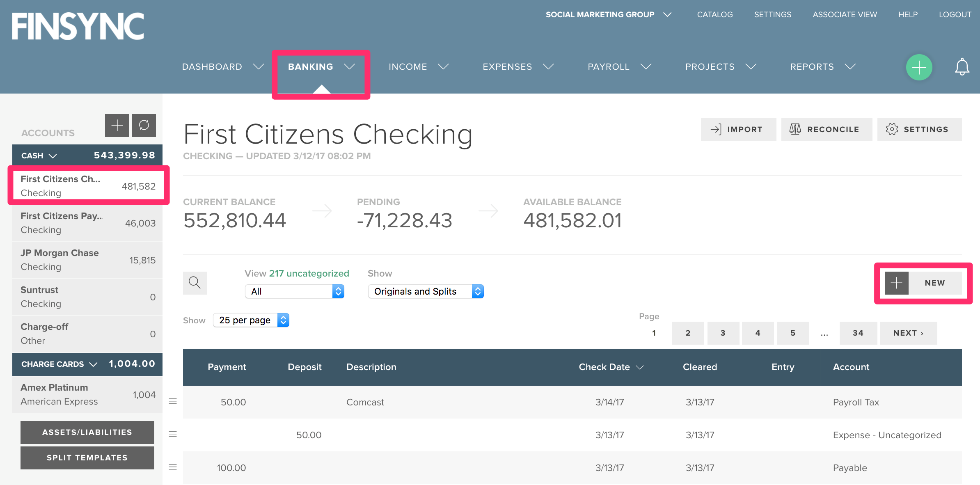Click the drag handle for Comcast row
980x485 pixels.
pyautogui.click(x=173, y=401)
